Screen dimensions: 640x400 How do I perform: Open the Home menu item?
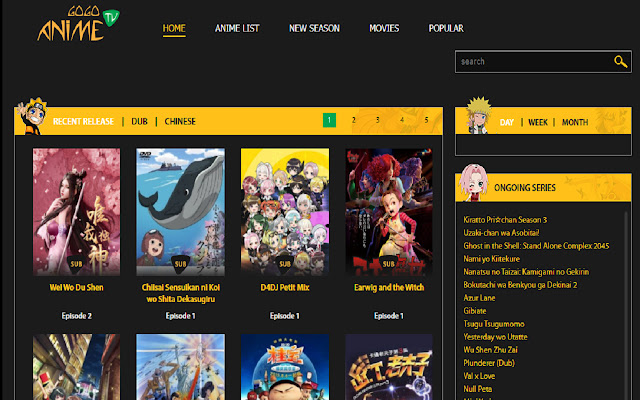coord(174,28)
